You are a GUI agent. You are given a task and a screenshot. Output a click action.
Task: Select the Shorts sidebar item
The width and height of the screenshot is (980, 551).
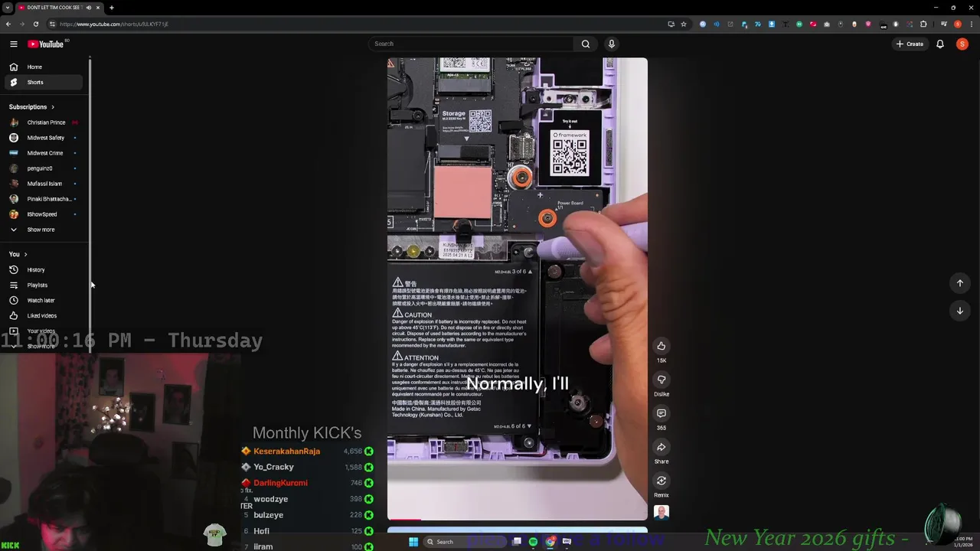[x=43, y=82]
